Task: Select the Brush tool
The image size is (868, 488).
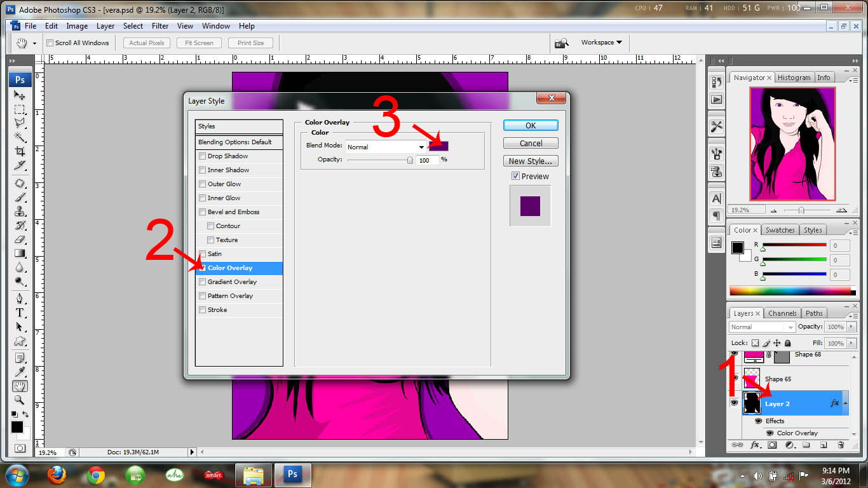Action: point(20,198)
